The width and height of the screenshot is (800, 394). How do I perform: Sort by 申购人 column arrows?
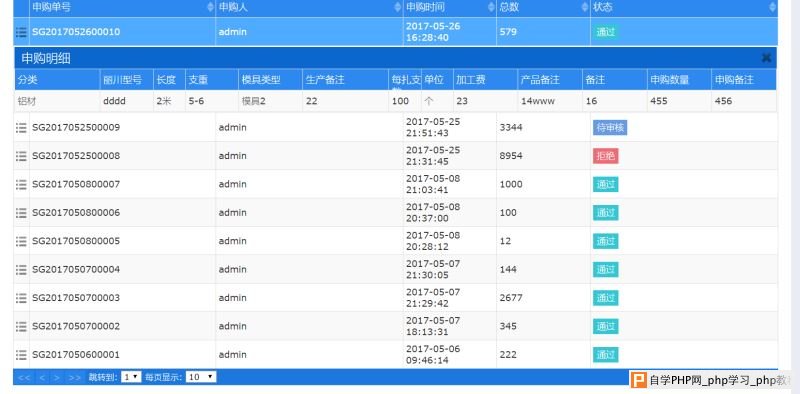[398, 7]
